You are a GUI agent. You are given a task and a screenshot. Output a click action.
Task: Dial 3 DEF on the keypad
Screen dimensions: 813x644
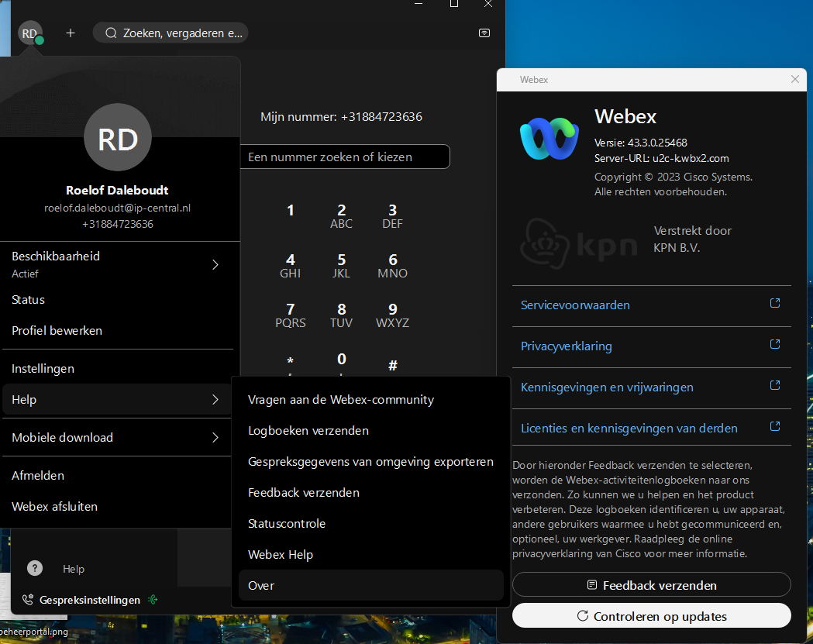pos(392,216)
